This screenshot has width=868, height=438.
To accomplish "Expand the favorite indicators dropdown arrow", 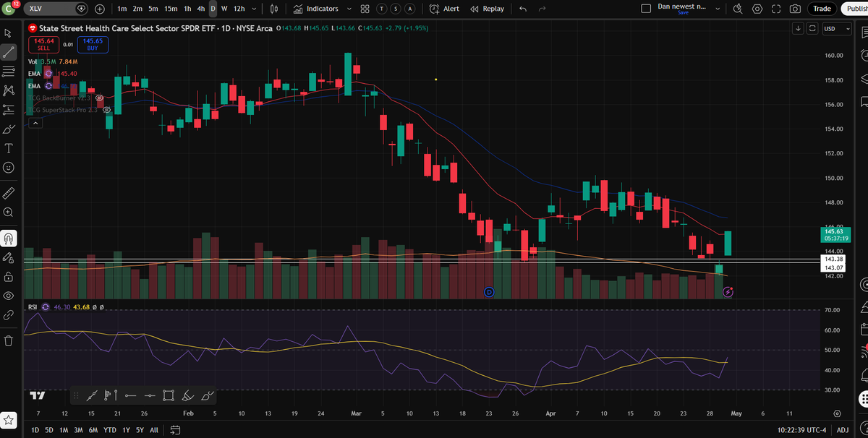I will (349, 9).
